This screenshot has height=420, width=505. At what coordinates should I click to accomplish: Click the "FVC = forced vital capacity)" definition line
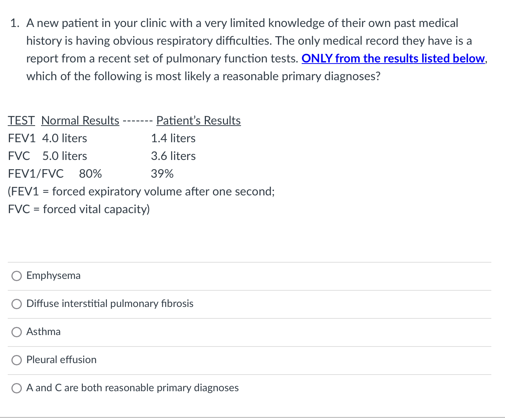point(79,209)
